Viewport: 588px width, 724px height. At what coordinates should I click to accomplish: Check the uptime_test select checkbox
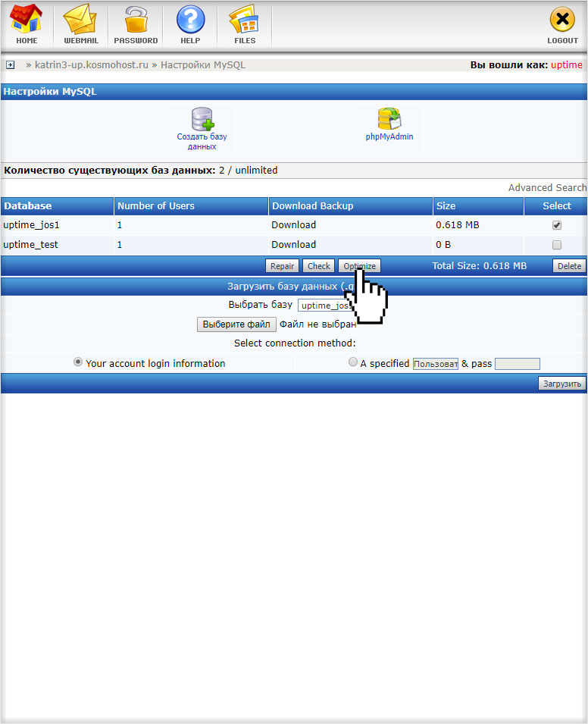[x=557, y=245]
